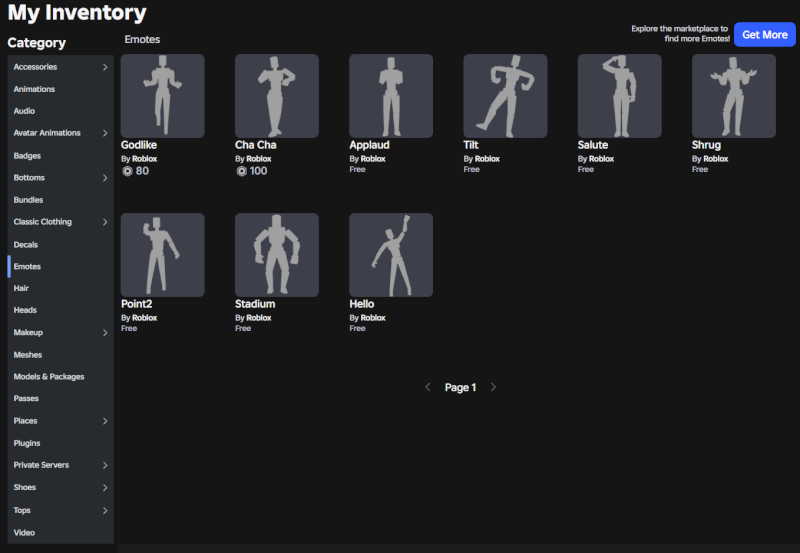Expand the Shoes category chevron
Viewport: 800px width, 553px height.
click(105, 488)
